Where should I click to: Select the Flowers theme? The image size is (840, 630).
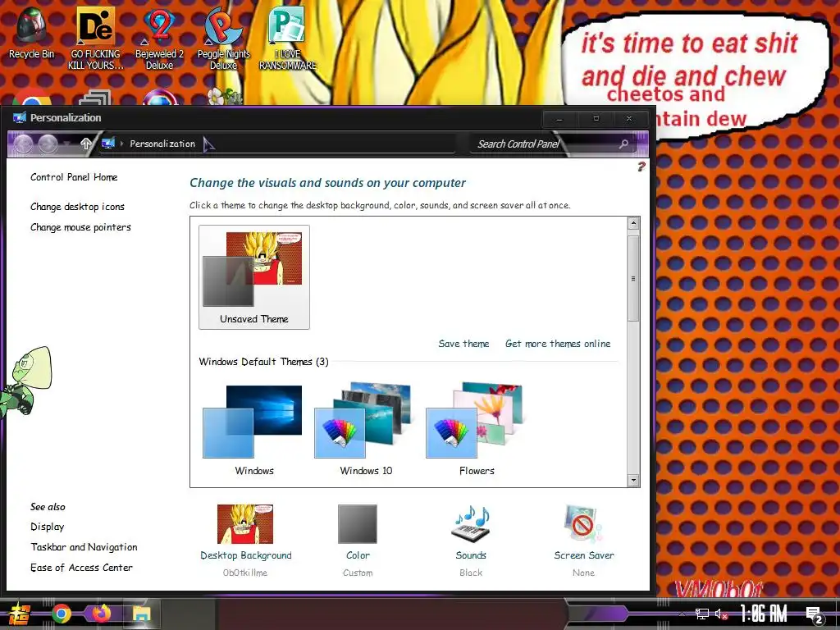coord(477,430)
